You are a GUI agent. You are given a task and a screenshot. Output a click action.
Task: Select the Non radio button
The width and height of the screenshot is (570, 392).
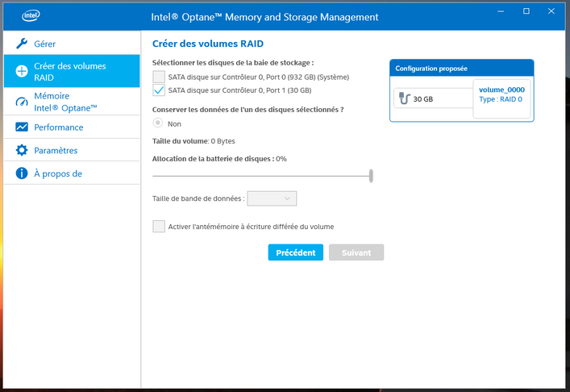pyautogui.click(x=159, y=124)
